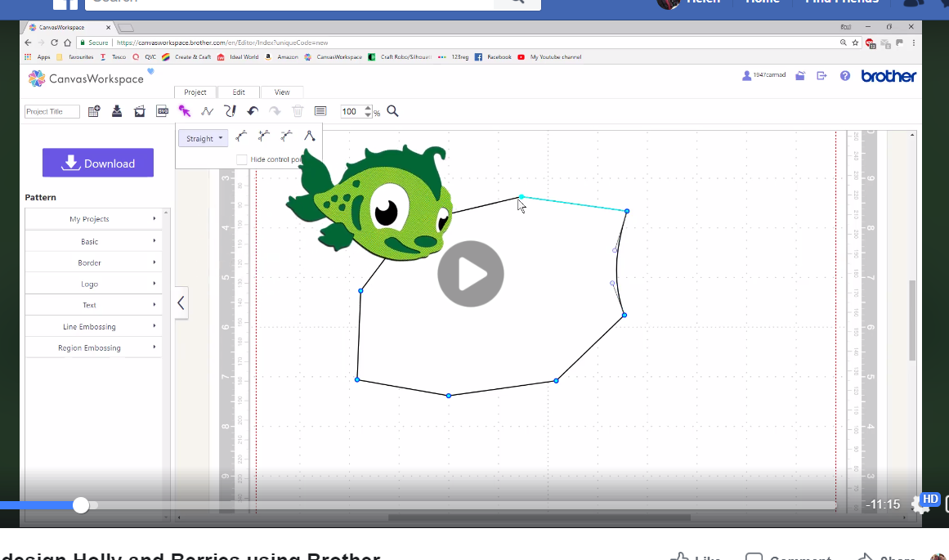
Task: Click the canvas horizontal scrollbar
Action: [539, 517]
